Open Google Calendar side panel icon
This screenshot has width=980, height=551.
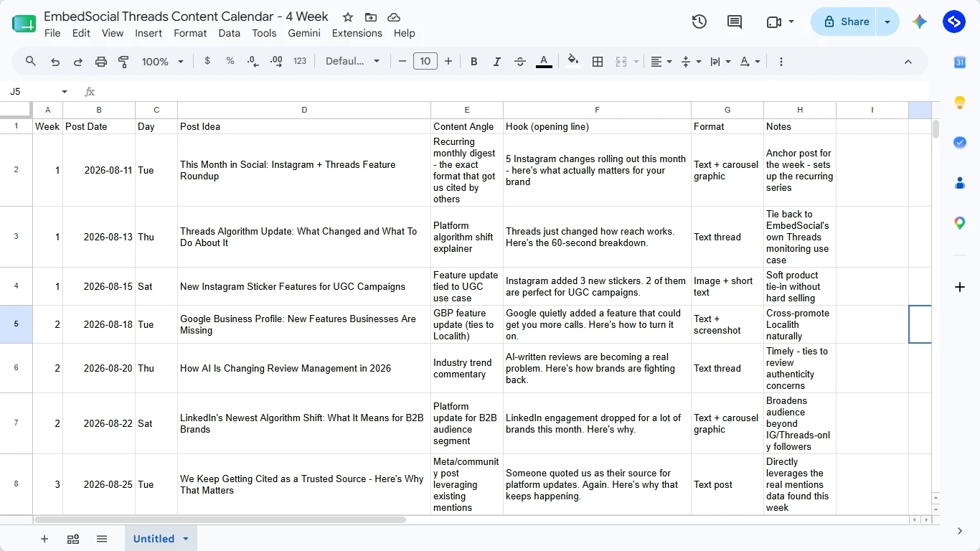click(960, 62)
